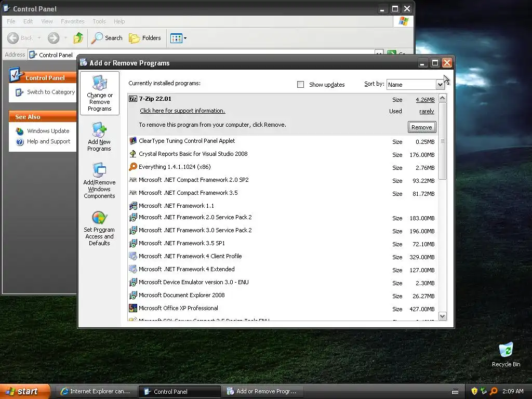Click program list scrollbar up arrow
This screenshot has width=532, height=399.
443,98
